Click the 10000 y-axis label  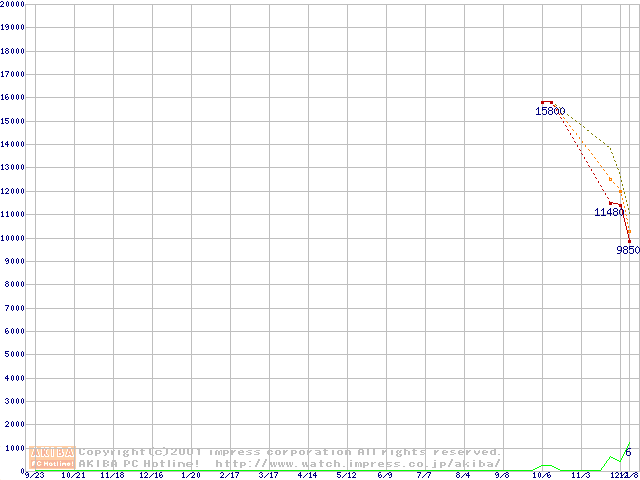pos(13,238)
